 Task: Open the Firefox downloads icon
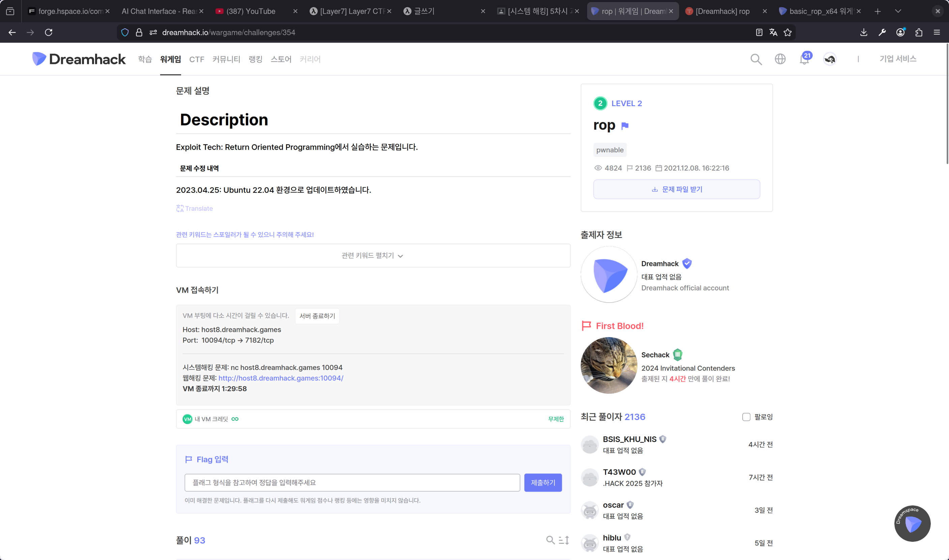click(x=864, y=32)
